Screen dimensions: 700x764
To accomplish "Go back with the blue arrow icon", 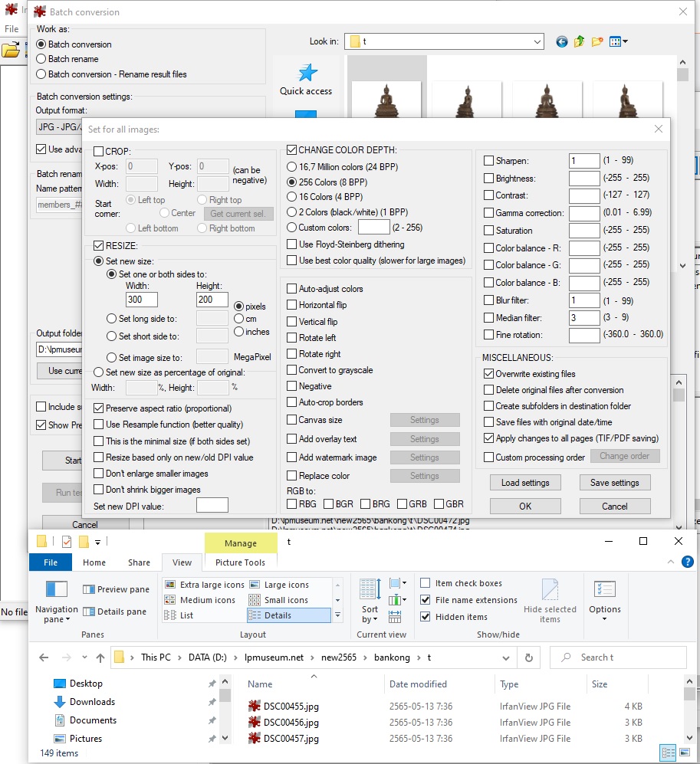I will tap(562, 41).
